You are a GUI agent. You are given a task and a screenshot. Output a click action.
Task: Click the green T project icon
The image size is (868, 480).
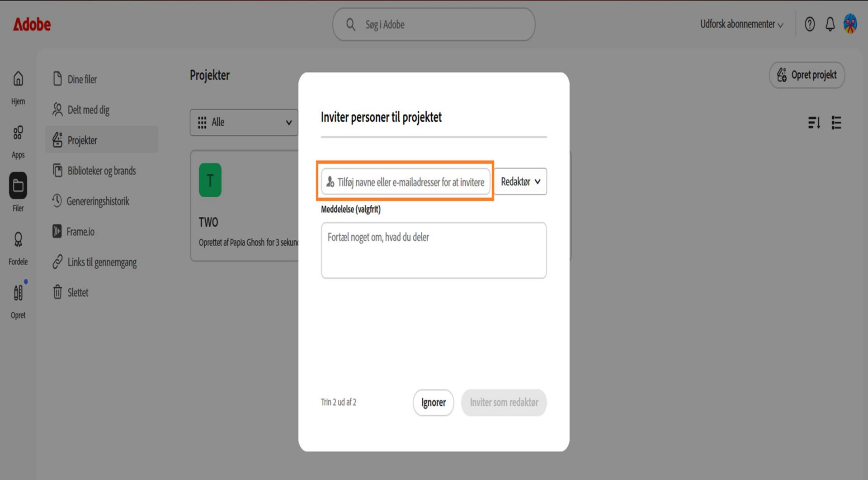tap(210, 180)
